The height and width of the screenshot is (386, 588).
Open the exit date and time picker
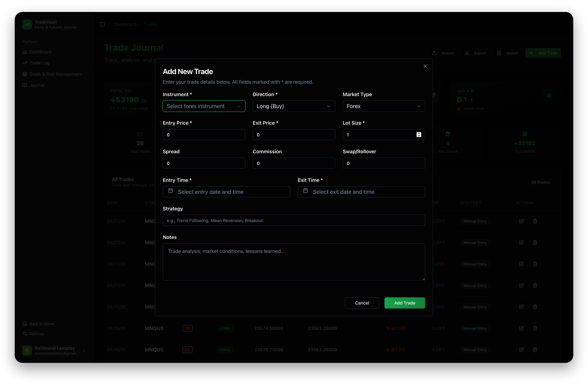(361, 192)
